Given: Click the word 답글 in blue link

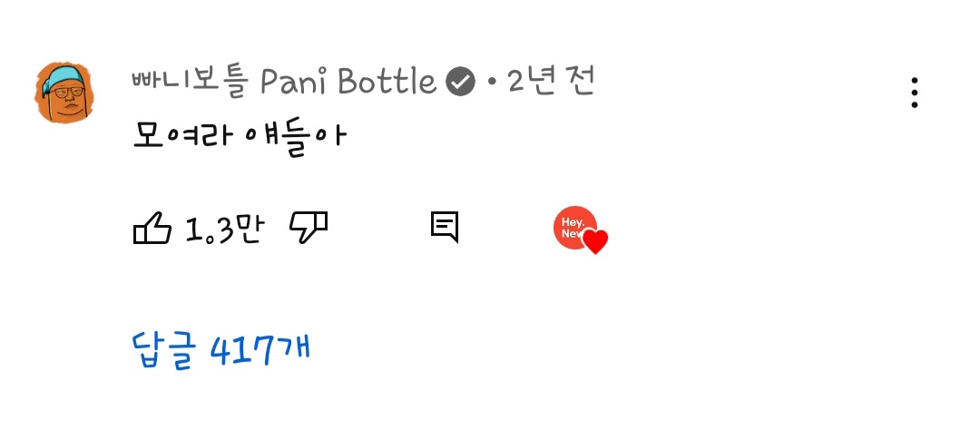Looking at the screenshot, I should point(165,351).
